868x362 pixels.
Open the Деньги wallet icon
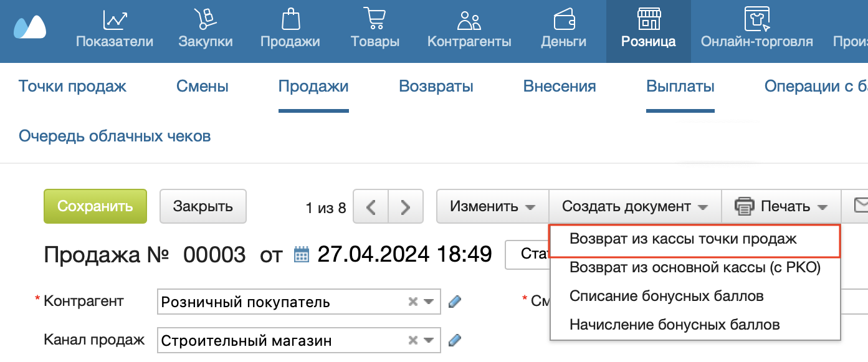click(563, 19)
